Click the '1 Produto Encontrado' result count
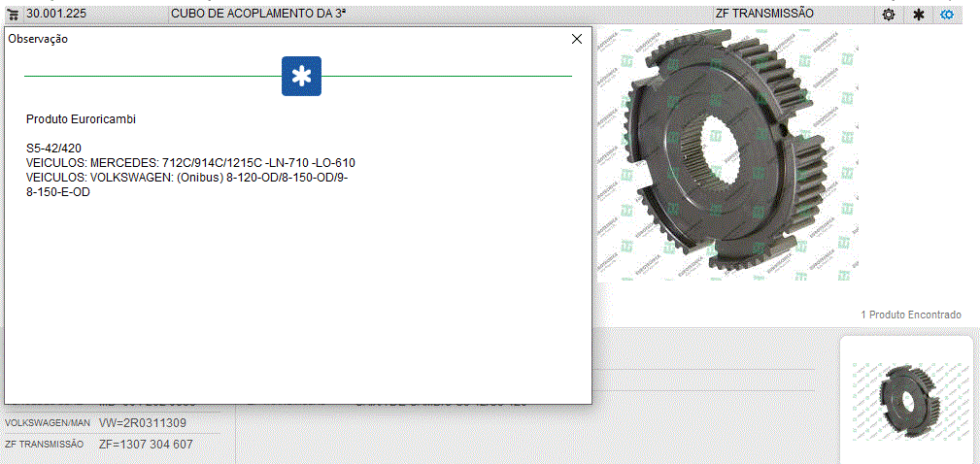This screenshot has width=980, height=464. click(x=910, y=315)
